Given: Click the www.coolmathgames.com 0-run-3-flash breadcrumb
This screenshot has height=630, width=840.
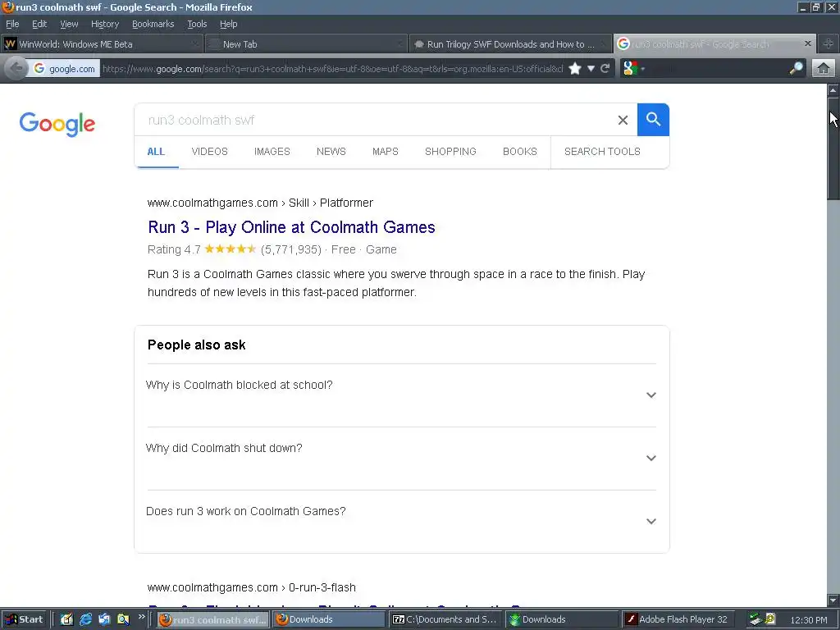Looking at the screenshot, I should point(252,587).
